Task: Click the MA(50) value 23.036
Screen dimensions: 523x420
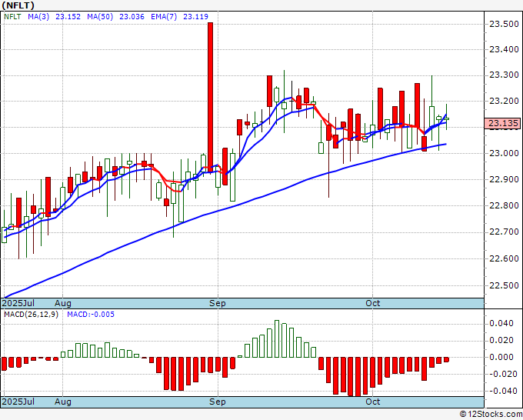Action: point(132,17)
